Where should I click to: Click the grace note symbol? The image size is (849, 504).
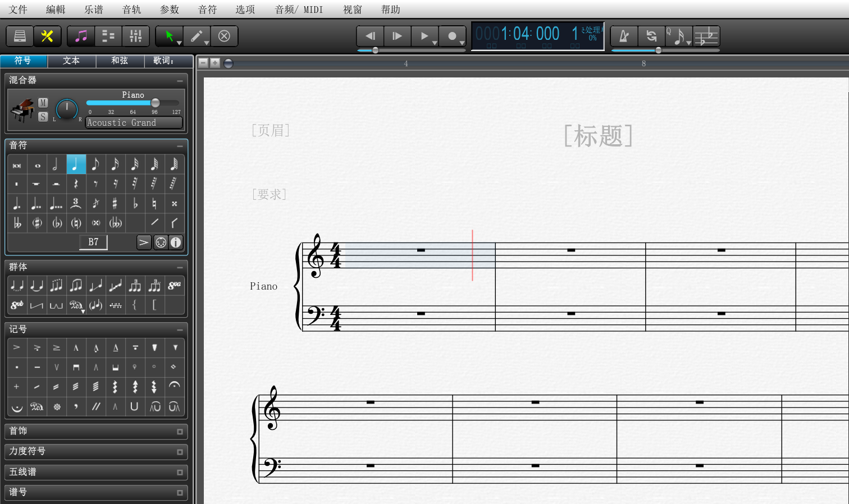95,204
